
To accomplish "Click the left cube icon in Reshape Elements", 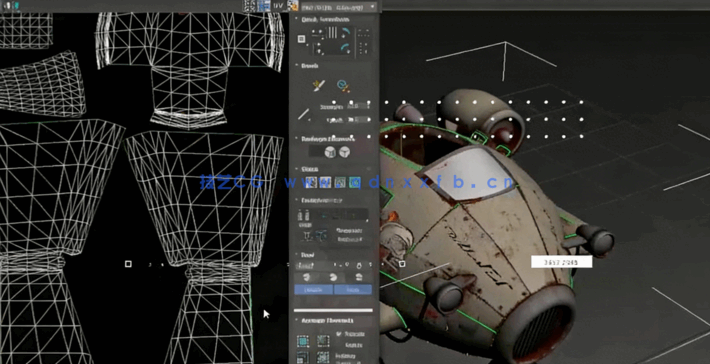I will [330, 152].
